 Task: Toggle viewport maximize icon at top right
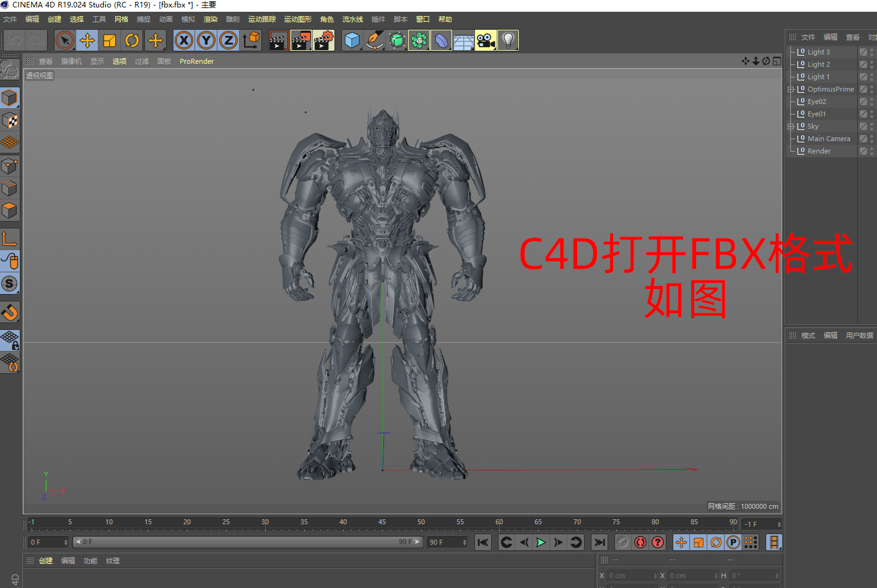click(777, 61)
